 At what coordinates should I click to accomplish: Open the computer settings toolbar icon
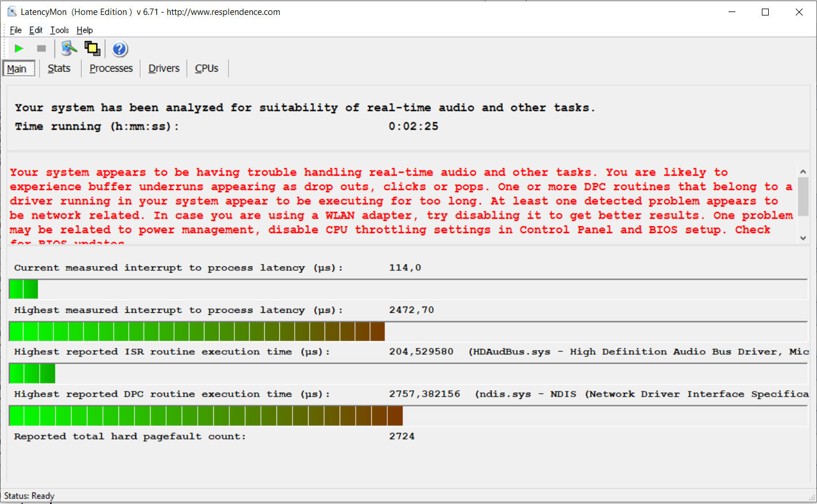pos(69,49)
